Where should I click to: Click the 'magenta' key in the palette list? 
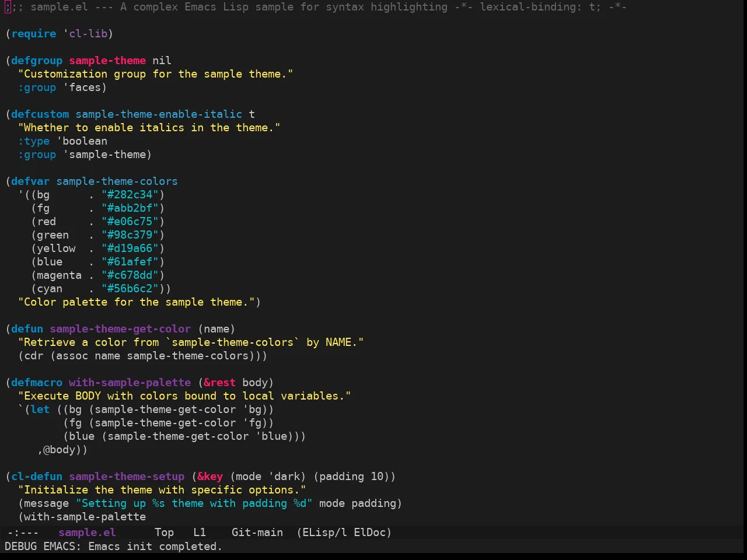[60, 275]
